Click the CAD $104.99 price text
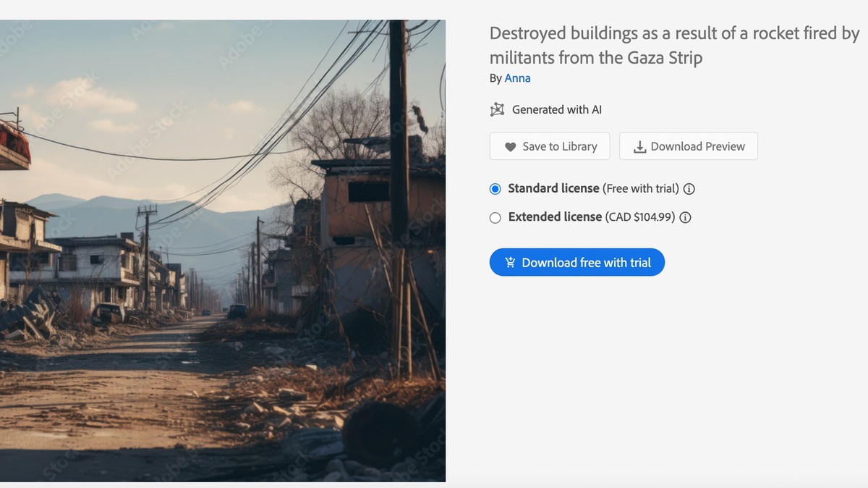This screenshot has width=868, height=488. pos(640,217)
